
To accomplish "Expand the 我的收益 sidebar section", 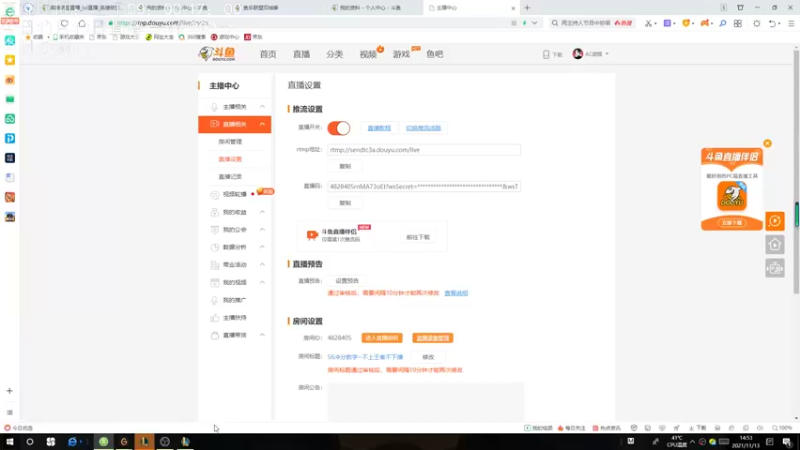I will pos(262,212).
